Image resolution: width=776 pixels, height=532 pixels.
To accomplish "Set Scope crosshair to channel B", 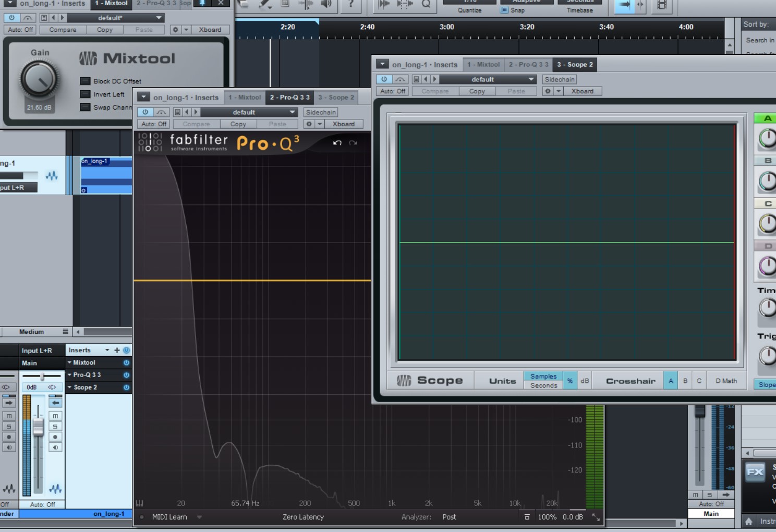I will coord(685,381).
